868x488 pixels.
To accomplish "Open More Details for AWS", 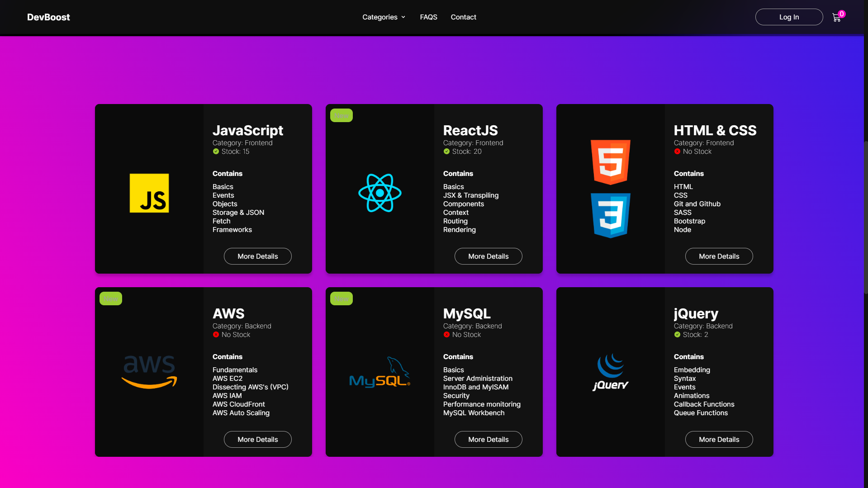I will (x=258, y=440).
